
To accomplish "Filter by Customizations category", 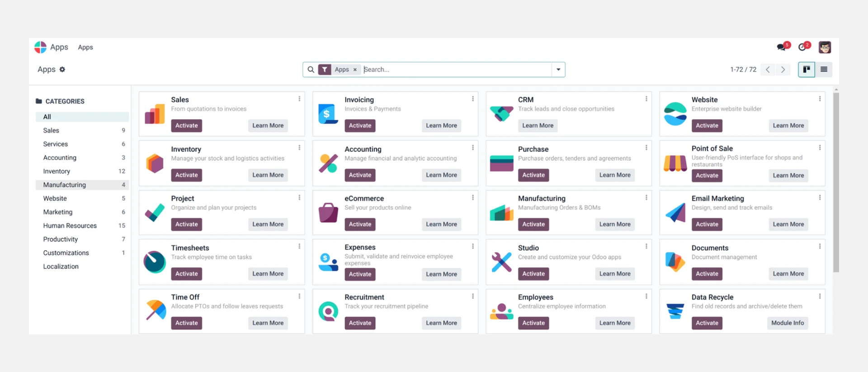I will (82, 253).
